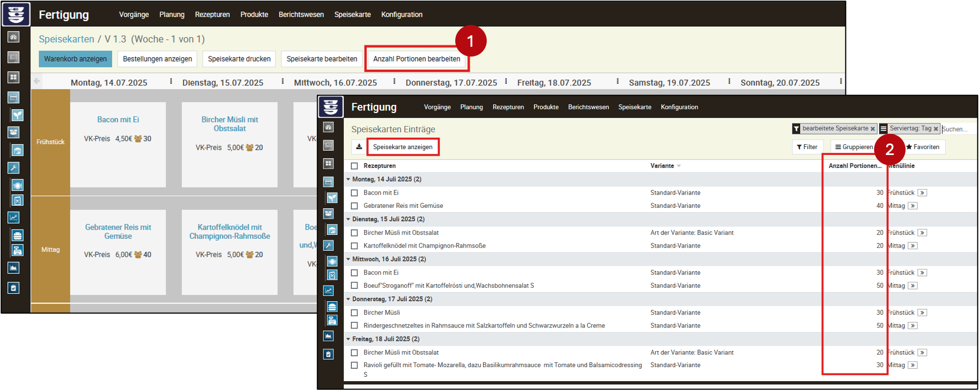Tick the checkbox for Gebratener Reis mit Gemüse

click(x=355, y=206)
